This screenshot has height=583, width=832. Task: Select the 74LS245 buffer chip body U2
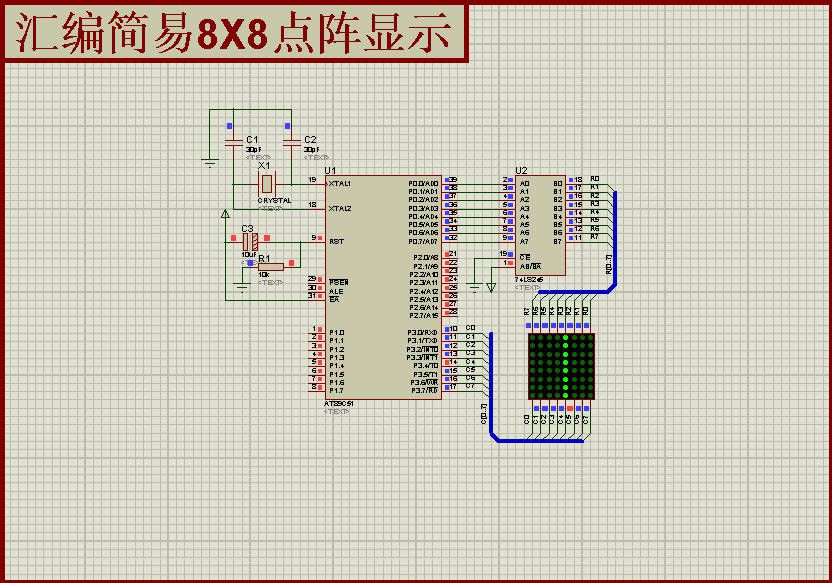click(x=540, y=225)
